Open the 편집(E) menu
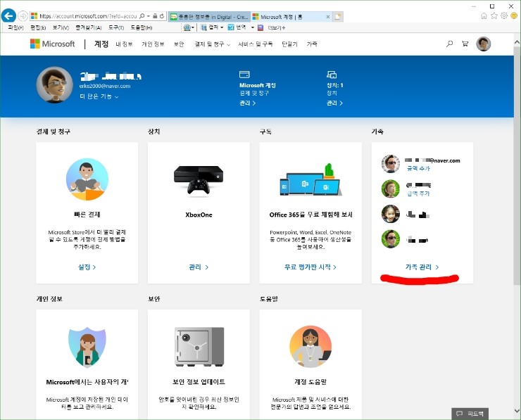This screenshot has width=521, height=420. point(38,27)
